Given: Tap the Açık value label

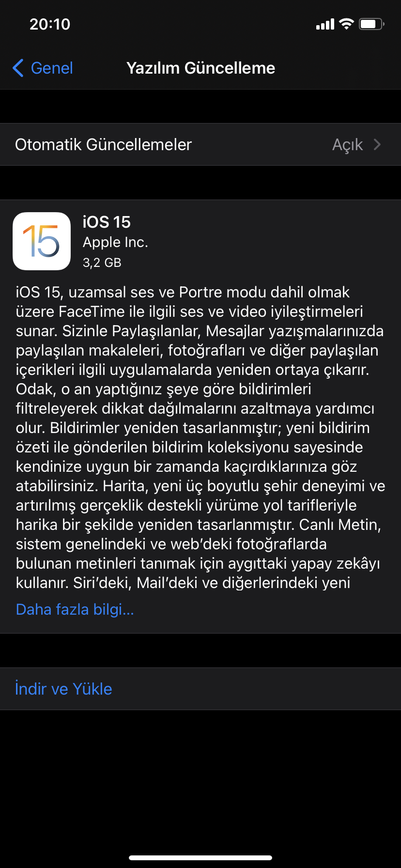Looking at the screenshot, I should click(x=347, y=144).
